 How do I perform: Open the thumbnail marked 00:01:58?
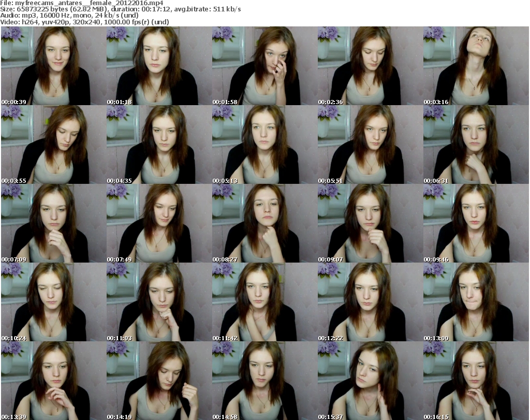point(264,66)
